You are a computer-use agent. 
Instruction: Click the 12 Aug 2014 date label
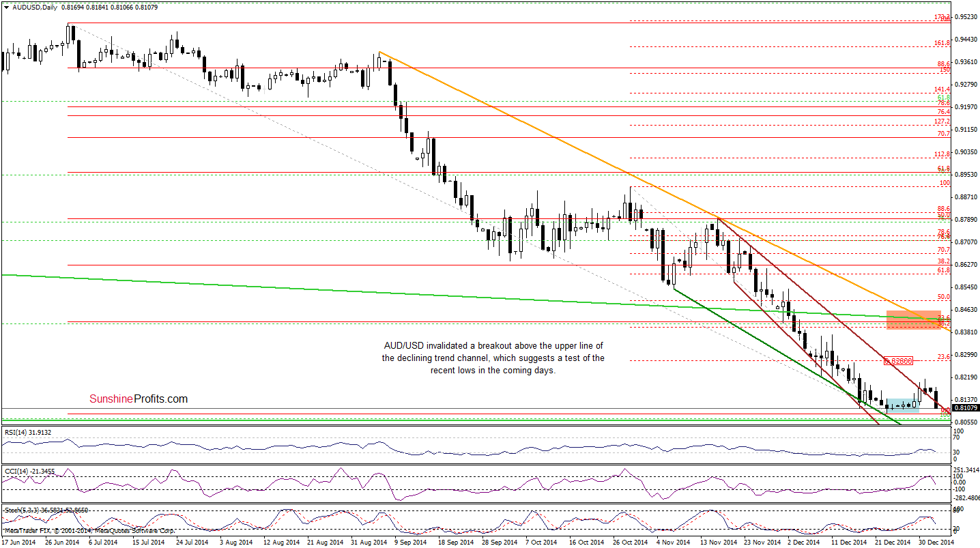[x=283, y=543]
